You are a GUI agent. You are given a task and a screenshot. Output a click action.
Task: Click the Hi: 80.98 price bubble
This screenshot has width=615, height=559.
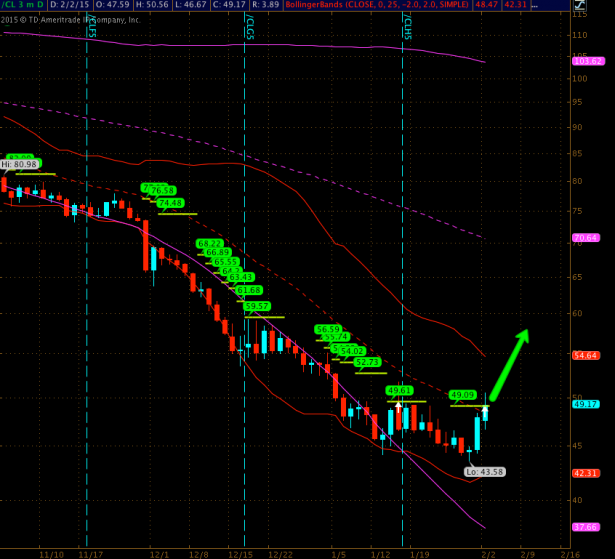[19, 164]
